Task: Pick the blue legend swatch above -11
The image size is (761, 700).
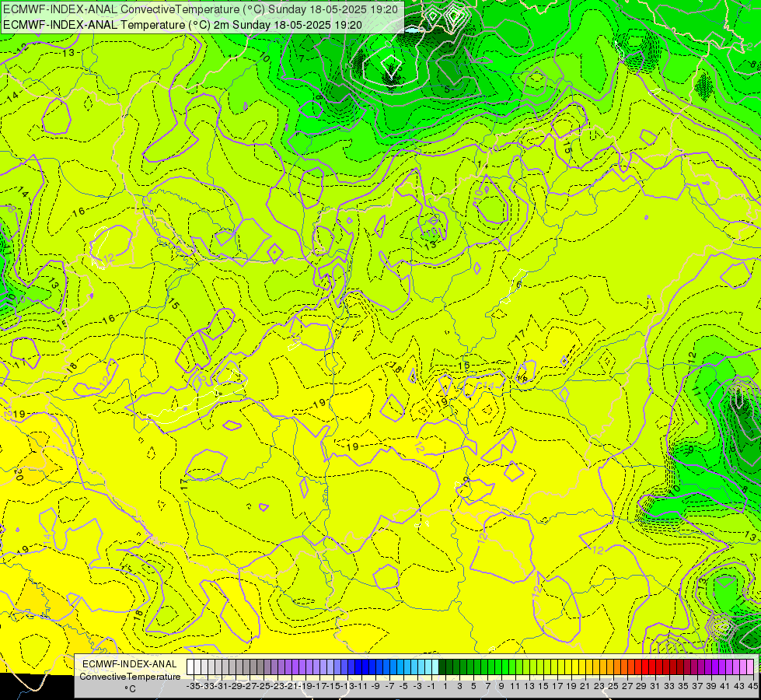Action: 358,667
